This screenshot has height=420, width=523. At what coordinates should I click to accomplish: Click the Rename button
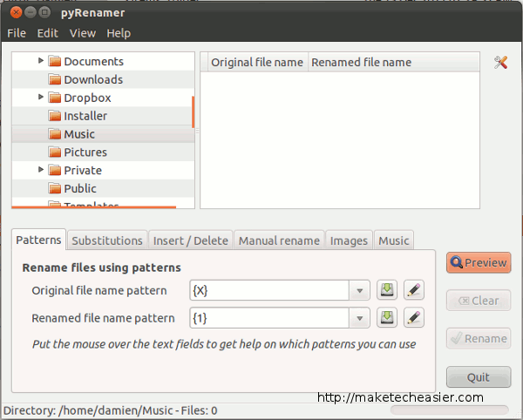pos(479,339)
